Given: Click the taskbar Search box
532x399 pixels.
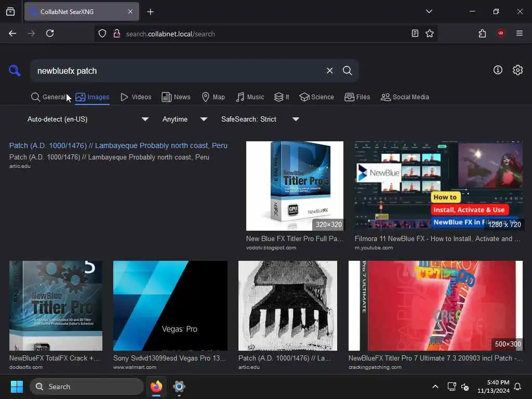Looking at the screenshot, I should click(87, 387).
